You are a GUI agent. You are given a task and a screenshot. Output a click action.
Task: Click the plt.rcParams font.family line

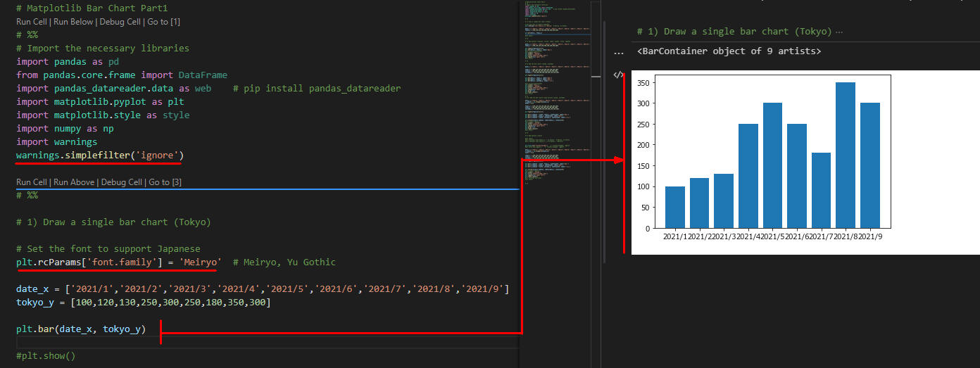119,262
